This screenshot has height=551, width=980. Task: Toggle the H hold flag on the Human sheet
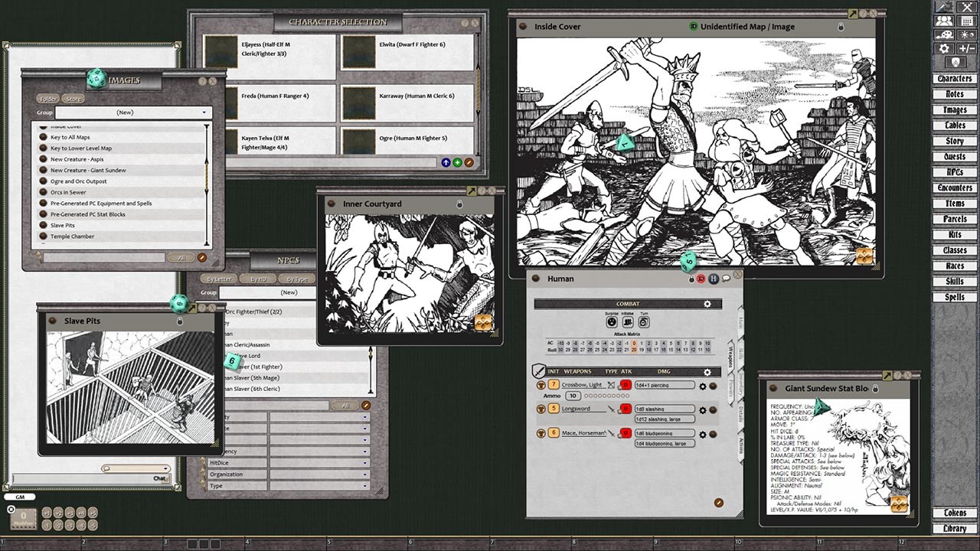pyautogui.click(x=714, y=279)
